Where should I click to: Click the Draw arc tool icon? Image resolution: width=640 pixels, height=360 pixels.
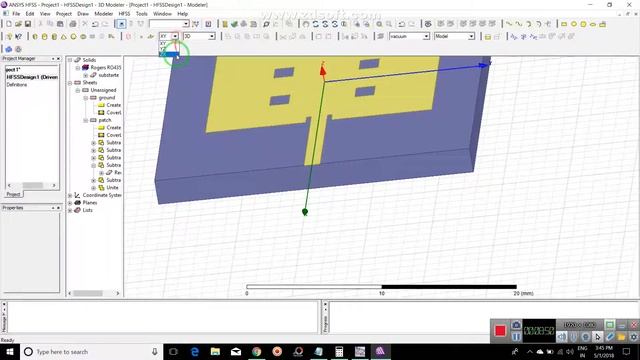(528, 24)
